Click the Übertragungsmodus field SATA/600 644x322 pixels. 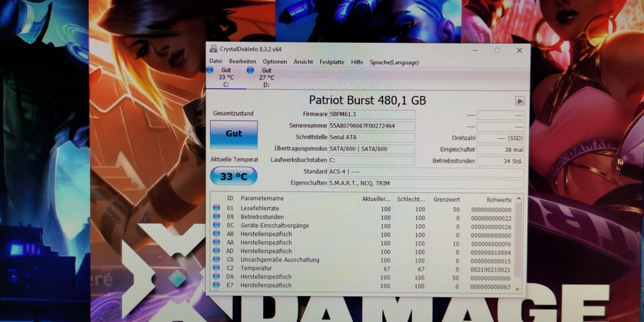click(372, 149)
